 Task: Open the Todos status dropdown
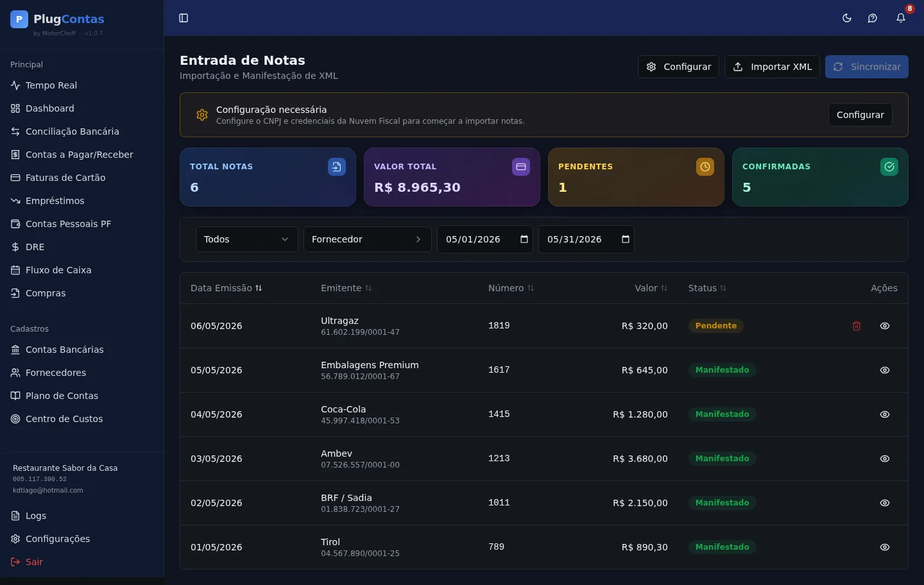point(247,239)
